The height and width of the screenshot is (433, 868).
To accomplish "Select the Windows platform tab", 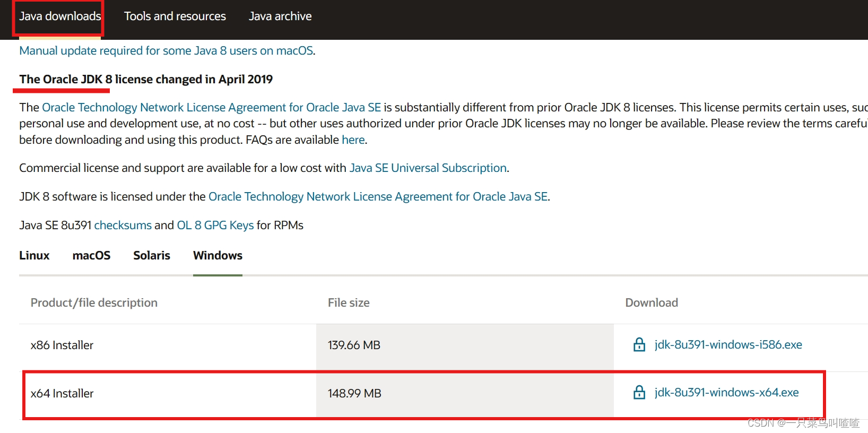I will (x=218, y=255).
